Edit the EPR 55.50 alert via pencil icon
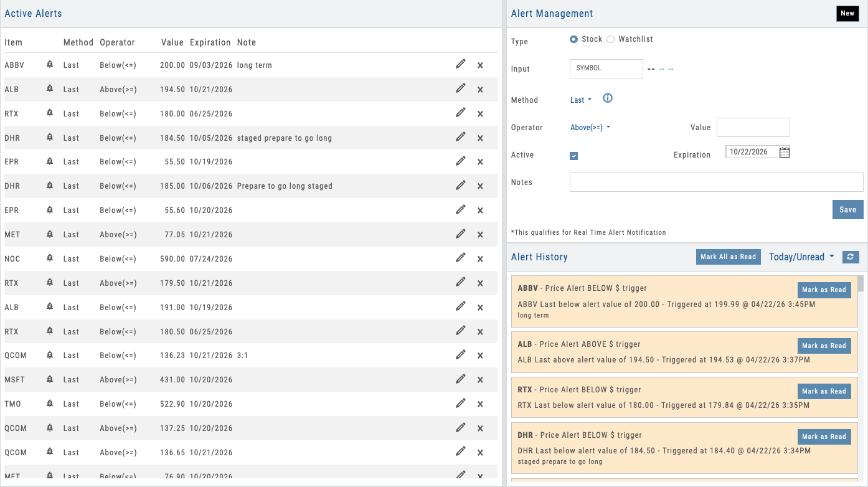Viewport: 868px width, 487px height. (x=461, y=161)
